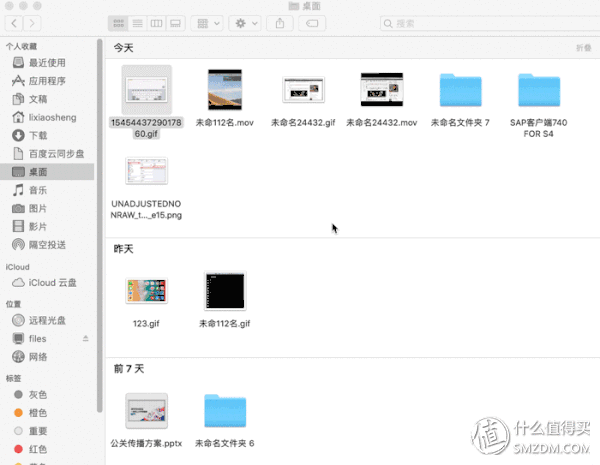Select the 1545443729017860.gif file thumbnail
Viewport: 600px width, 465px height.
coord(147,90)
